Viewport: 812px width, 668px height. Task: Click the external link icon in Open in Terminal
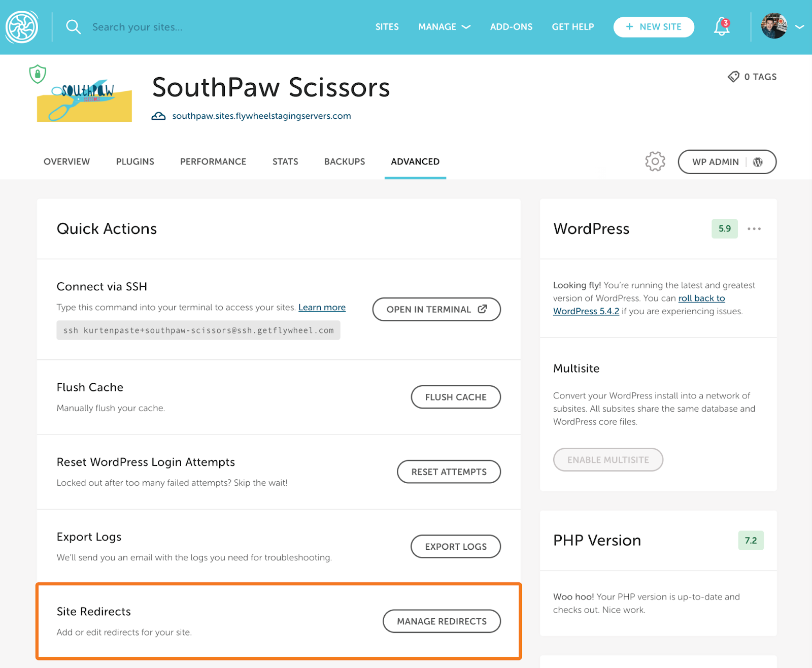[x=482, y=309]
